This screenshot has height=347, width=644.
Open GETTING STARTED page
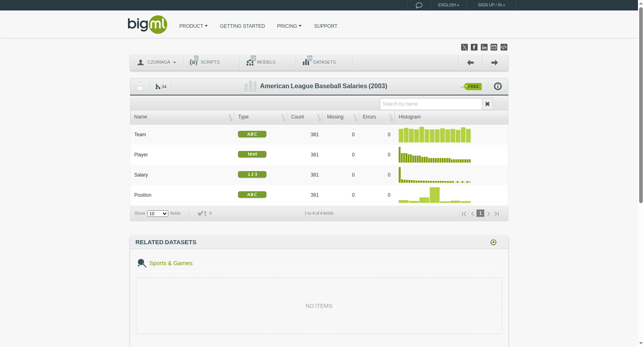point(242,26)
